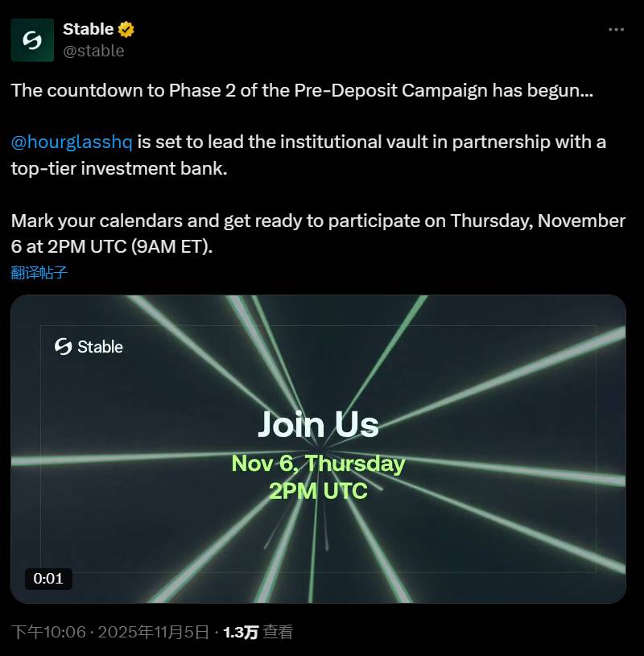Open the Stable profile avatar
The height and width of the screenshot is (656, 644).
click(32, 40)
